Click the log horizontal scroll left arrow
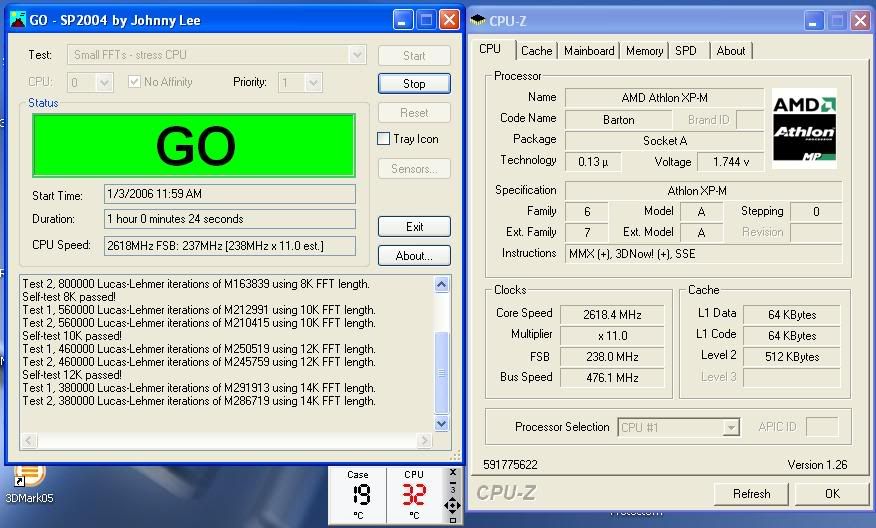The height and width of the screenshot is (528, 876). pyautogui.click(x=29, y=441)
